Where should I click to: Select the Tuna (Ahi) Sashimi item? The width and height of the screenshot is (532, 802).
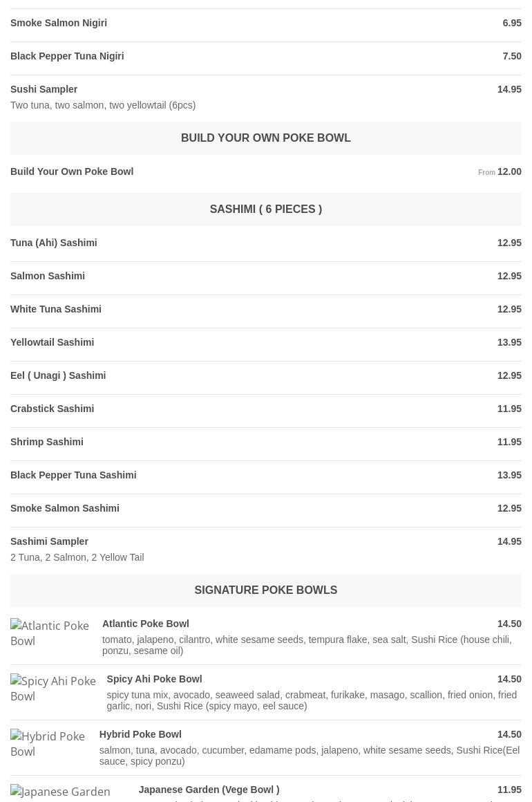pos(266,243)
